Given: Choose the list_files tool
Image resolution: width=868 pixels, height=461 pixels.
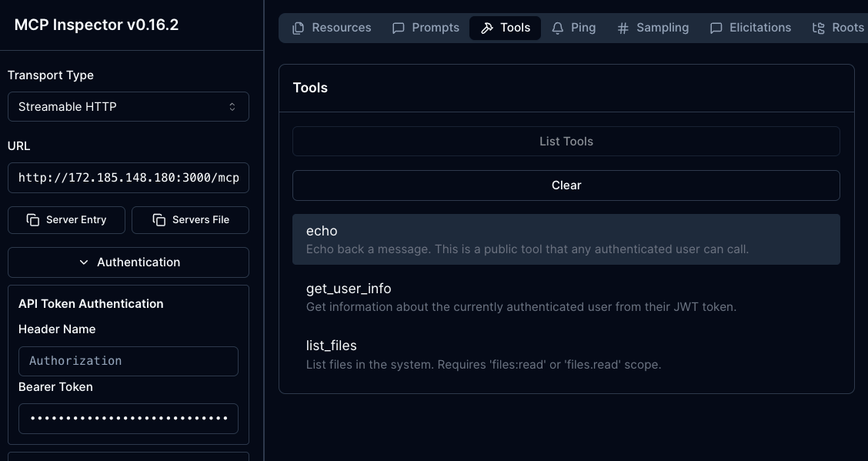Looking at the screenshot, I should tap(566, 354).
